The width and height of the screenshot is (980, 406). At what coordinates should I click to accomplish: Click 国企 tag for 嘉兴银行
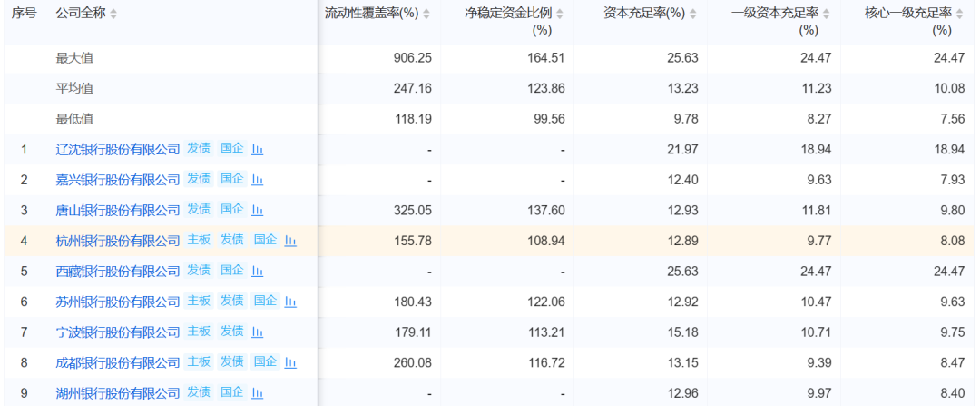232,179
